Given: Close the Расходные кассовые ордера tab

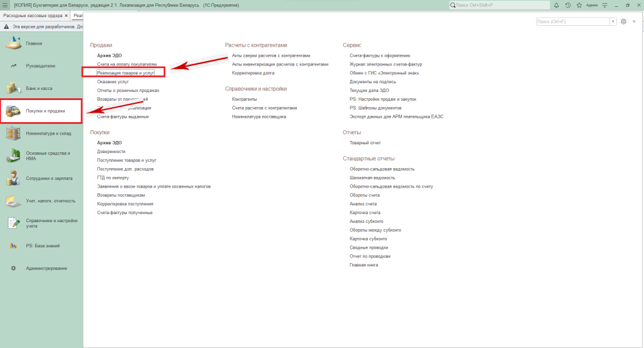Looking at the screenshot, I should click(66, 15).
